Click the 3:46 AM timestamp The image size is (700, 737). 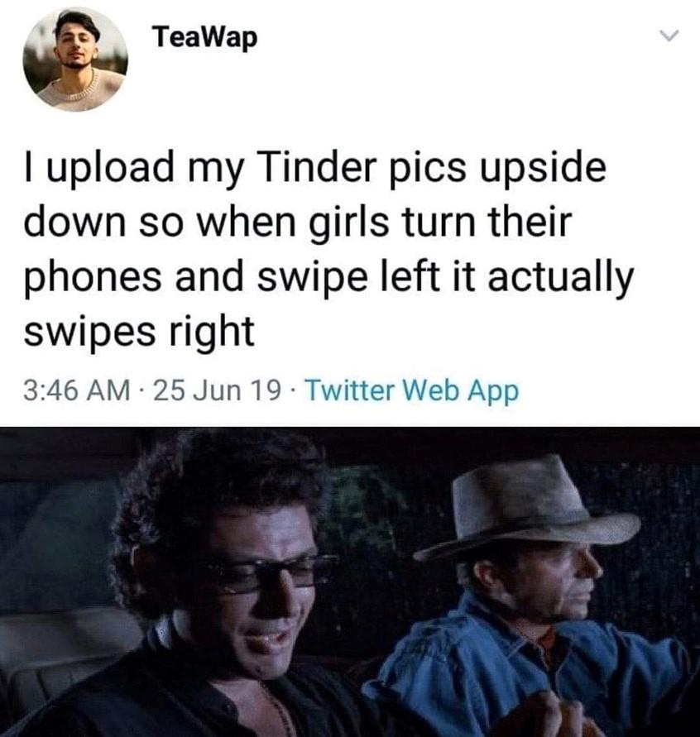[77, 391]
